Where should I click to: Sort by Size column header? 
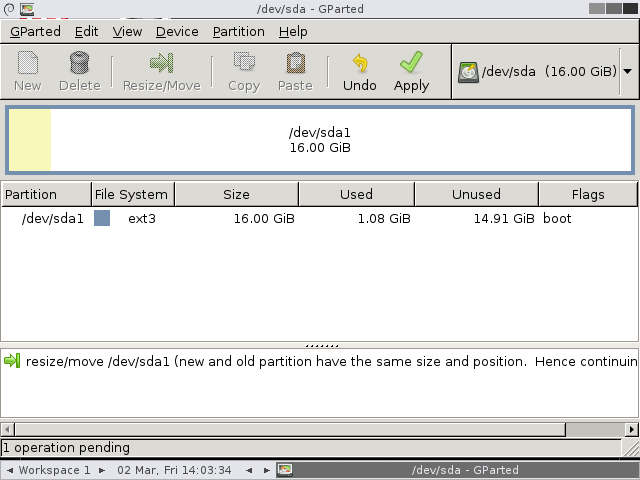[236, 194]
